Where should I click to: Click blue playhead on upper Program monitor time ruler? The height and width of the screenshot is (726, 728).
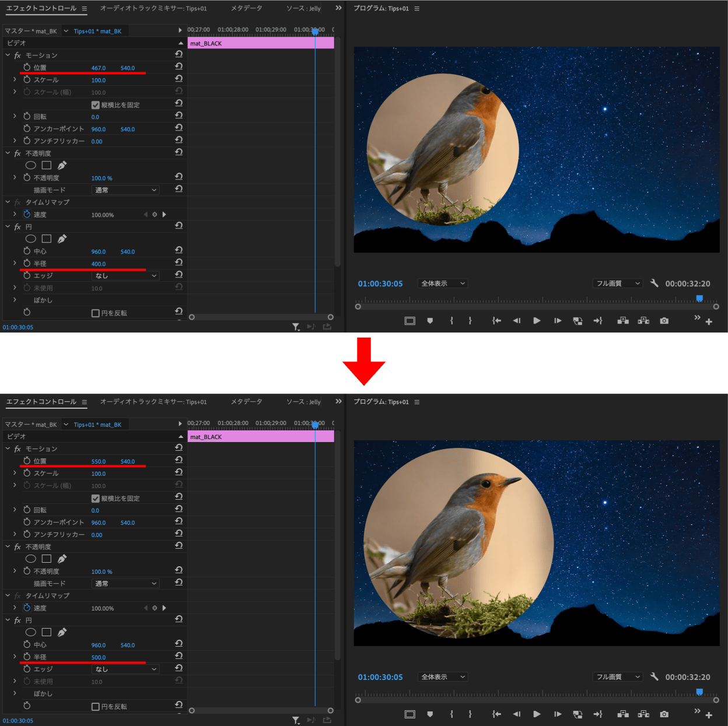[x=699, y=299]
